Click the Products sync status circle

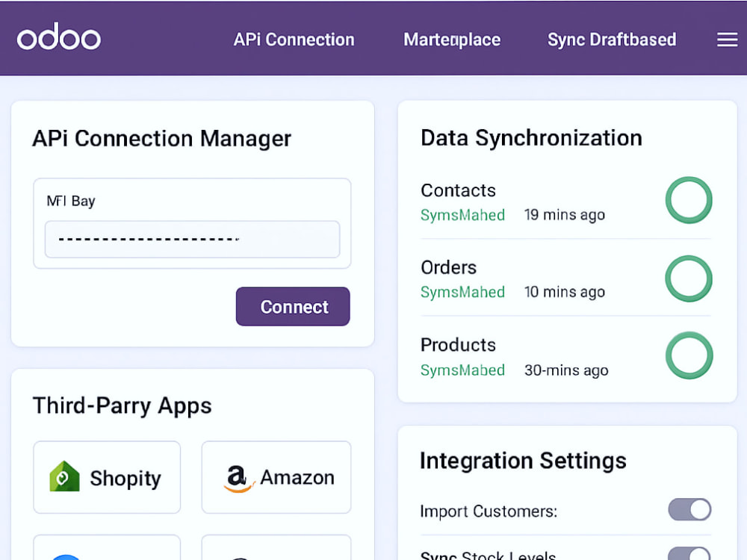(x=689, y=355)
